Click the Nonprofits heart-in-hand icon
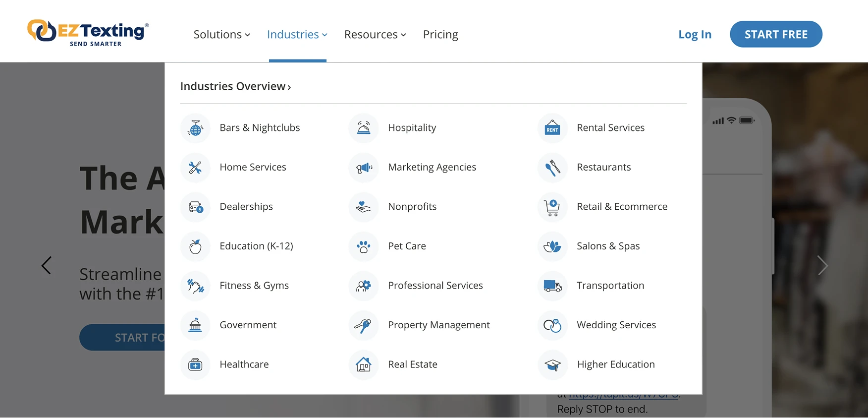The height and width of the screenshot is (418, 868). tap(364, 207)
